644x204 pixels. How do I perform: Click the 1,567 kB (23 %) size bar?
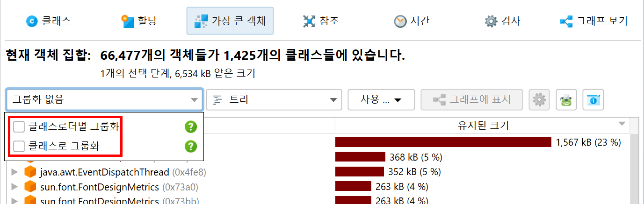tap(443, 142)
